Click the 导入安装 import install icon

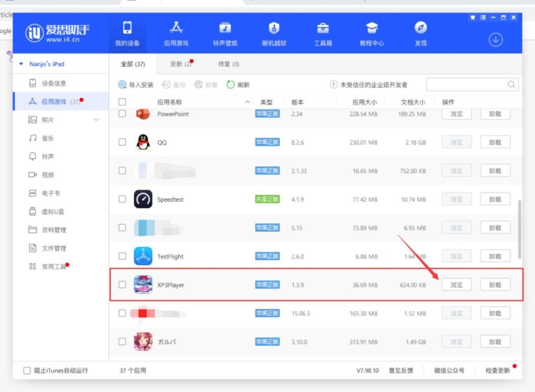[x=122, y=85]
